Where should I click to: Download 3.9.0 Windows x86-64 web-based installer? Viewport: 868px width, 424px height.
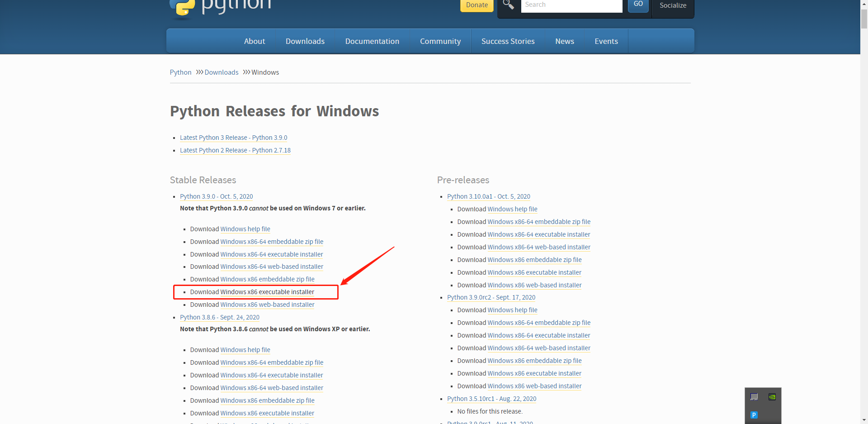(272, 267)
